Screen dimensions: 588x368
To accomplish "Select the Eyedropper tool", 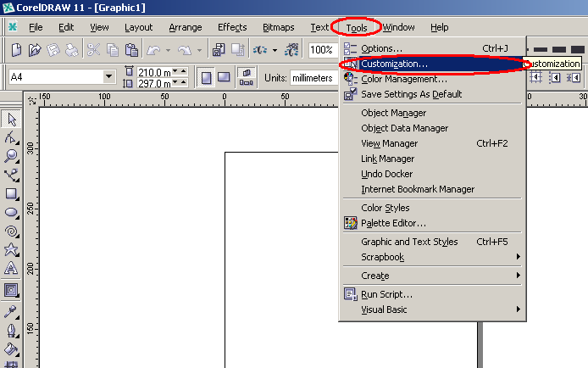I will [x=11, y=312].
